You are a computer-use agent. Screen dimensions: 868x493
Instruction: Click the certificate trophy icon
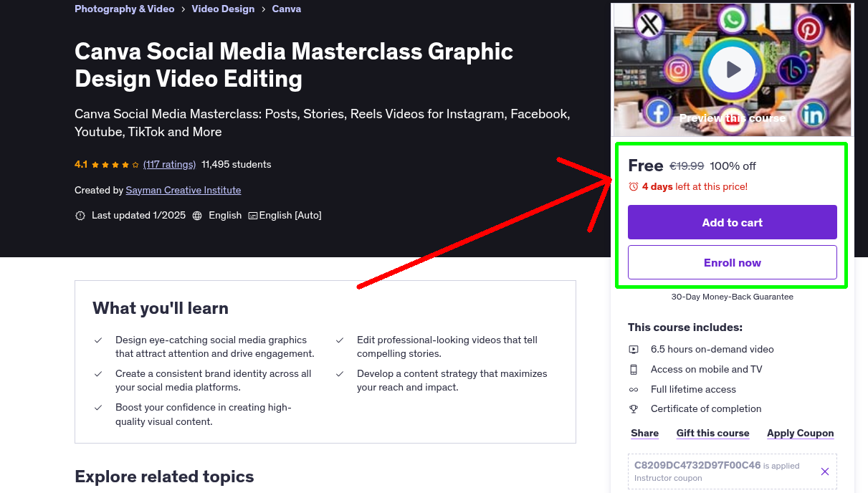pos(634,409)
